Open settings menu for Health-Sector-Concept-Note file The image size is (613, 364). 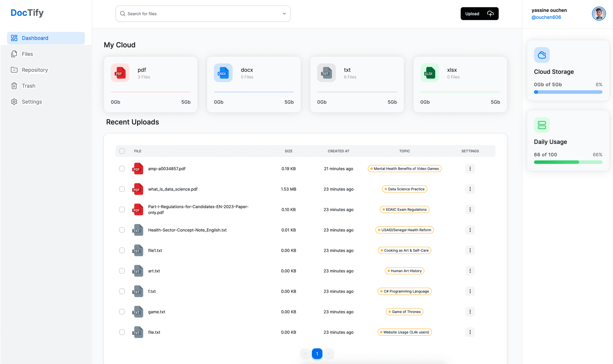[470, 230]
